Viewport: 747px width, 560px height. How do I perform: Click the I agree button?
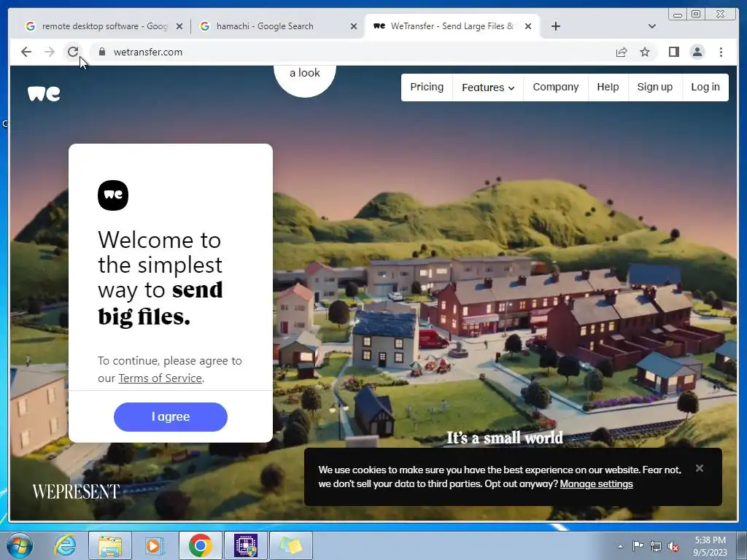coord(171,416)
